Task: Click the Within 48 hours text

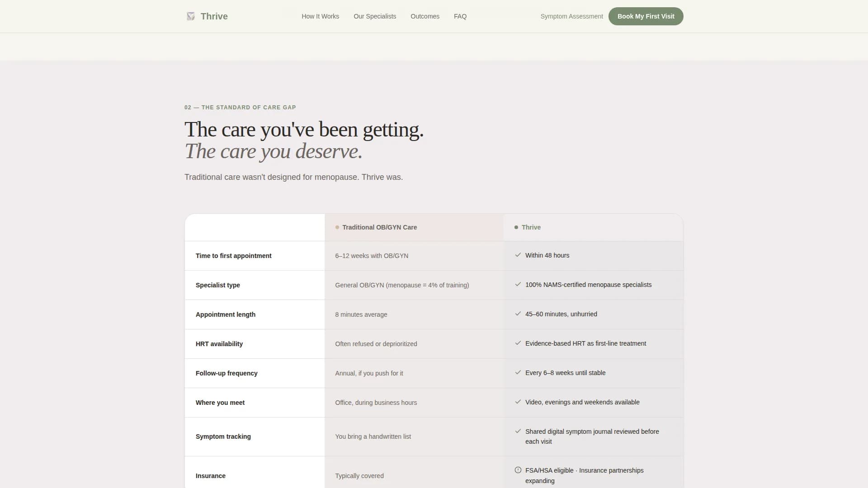Action: 547,255
